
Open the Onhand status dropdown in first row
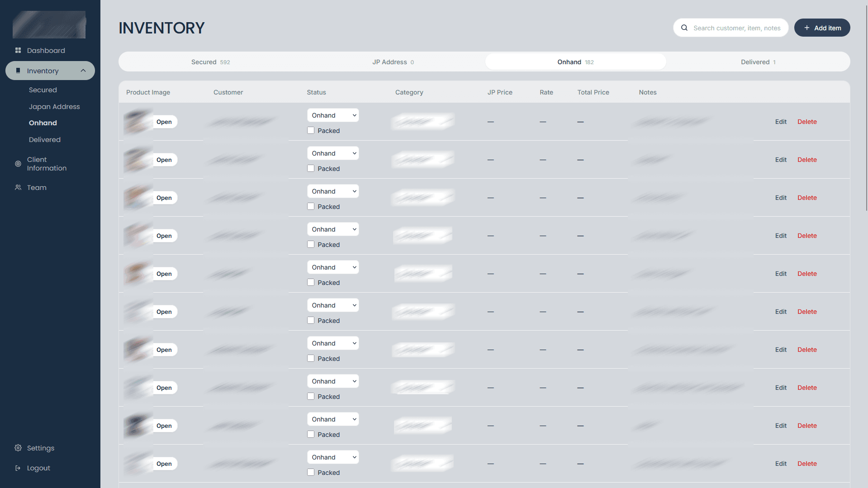click(333, 115)
